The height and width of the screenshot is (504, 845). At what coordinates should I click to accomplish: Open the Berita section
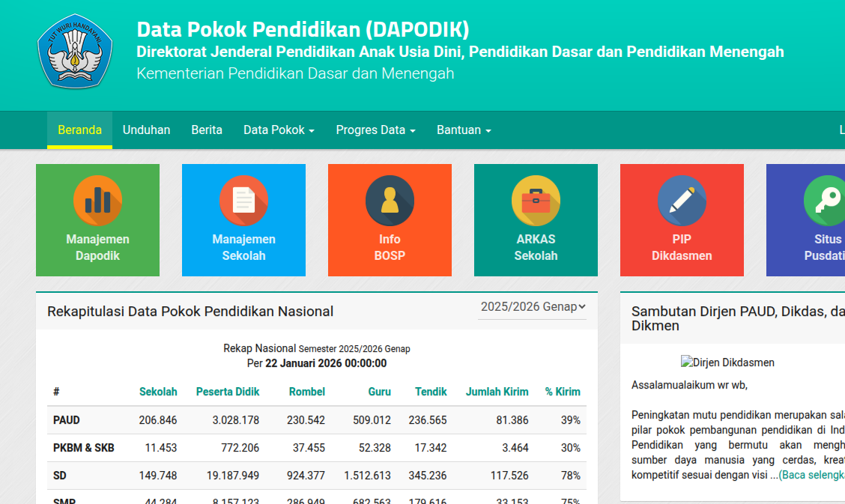206,130
